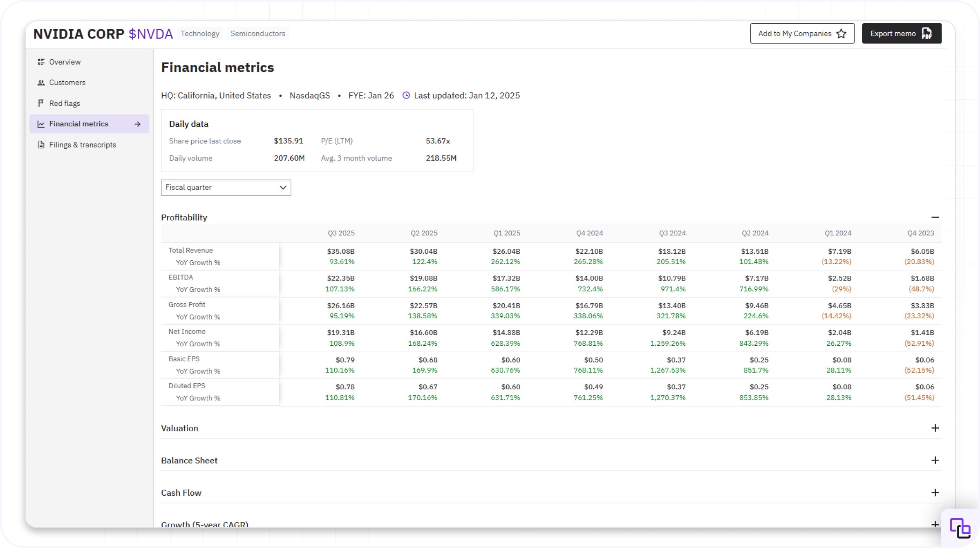Viewport: 980px width, 548px height.
Task: Click the $26.16B gross profit value
Action: [x=340, y=306]
